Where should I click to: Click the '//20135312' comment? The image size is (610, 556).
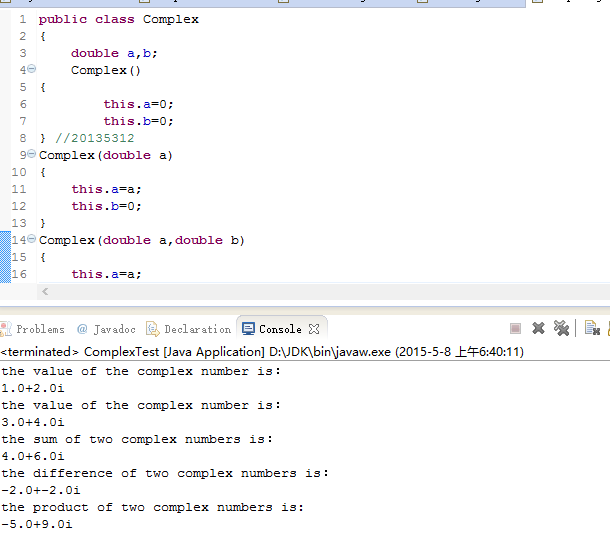coord(95,138)
